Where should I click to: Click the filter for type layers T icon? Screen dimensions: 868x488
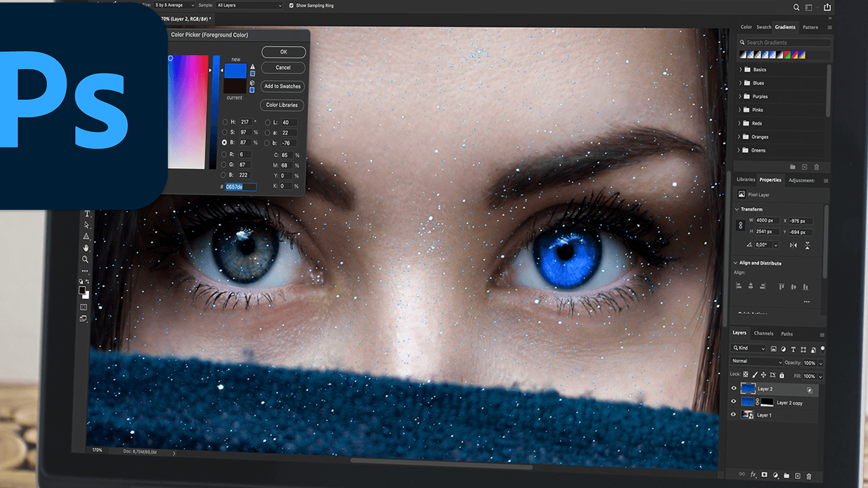[793, 350]
